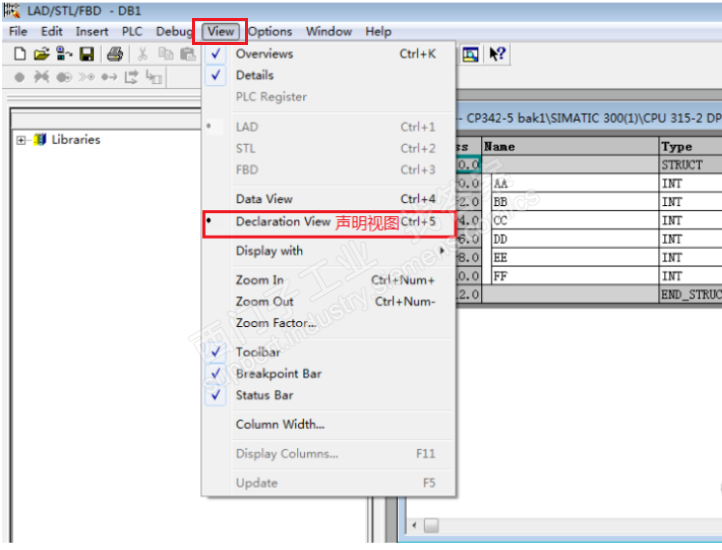Open Zoom Factor dialog

[x=329, y=323]
